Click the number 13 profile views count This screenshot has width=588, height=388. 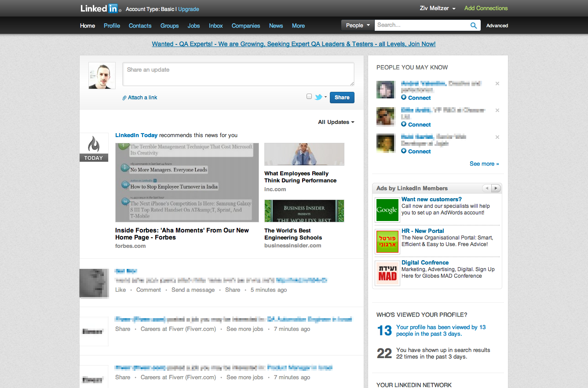tap(384, 330)
